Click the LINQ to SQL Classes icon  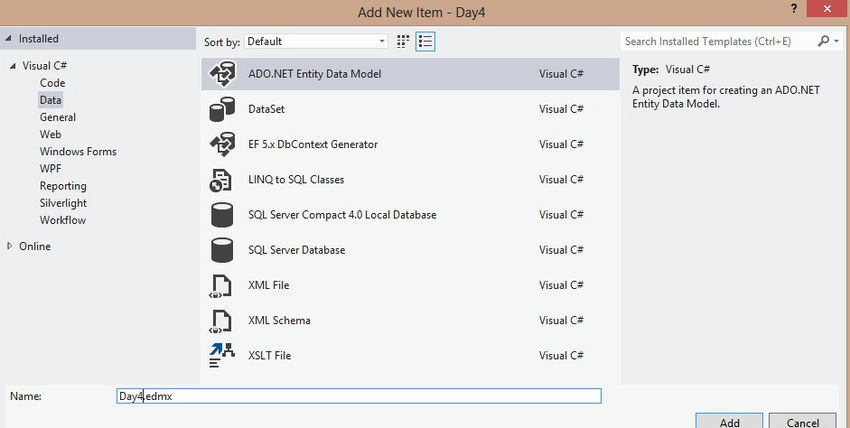tap(221, 180)
